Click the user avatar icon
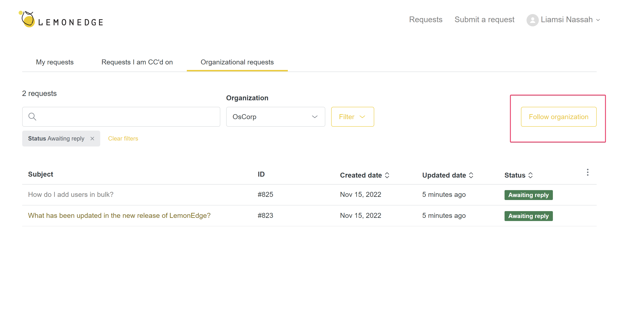644x313 pixels. (x=532, y=20)
